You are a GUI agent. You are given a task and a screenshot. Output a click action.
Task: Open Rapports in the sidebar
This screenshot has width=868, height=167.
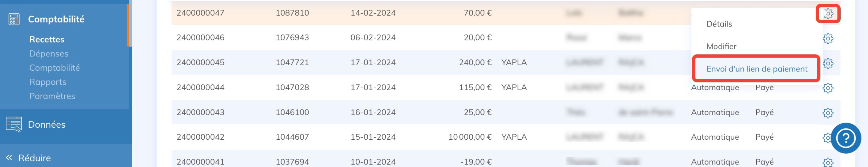click(48, 82)
